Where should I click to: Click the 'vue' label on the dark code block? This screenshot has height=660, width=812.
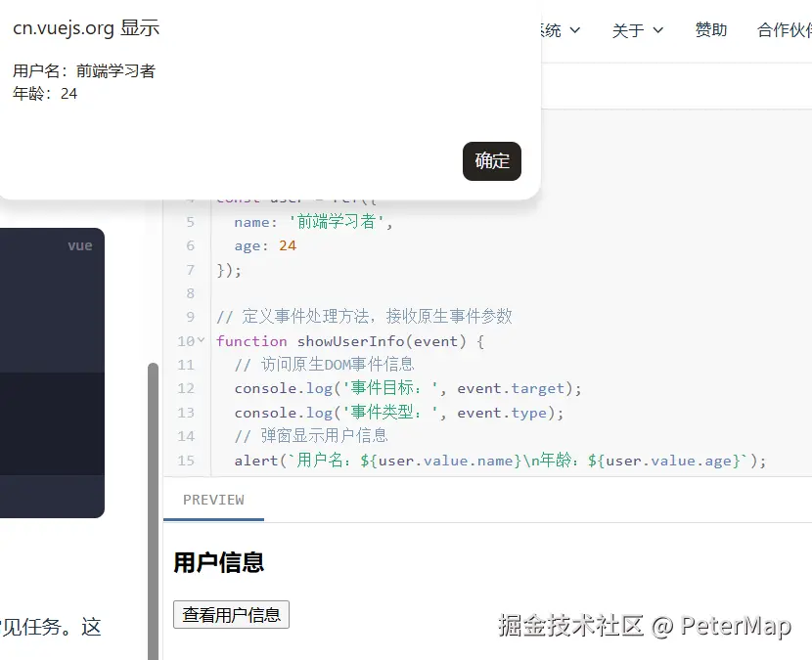tap(80, 245)
